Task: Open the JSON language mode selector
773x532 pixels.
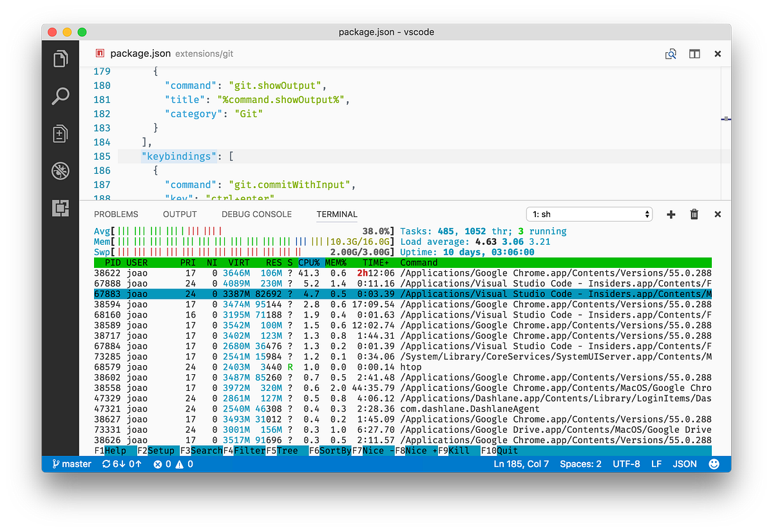Action: tap(685, 464)
